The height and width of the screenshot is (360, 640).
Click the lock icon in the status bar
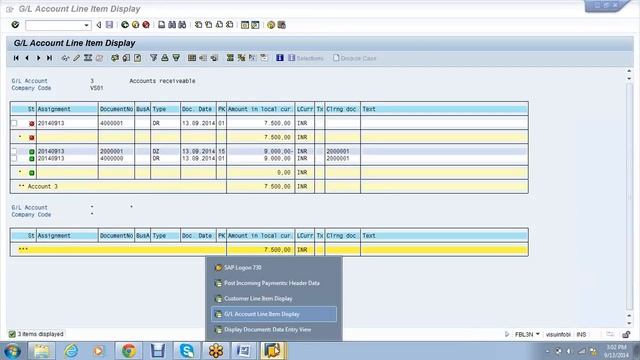626,334
